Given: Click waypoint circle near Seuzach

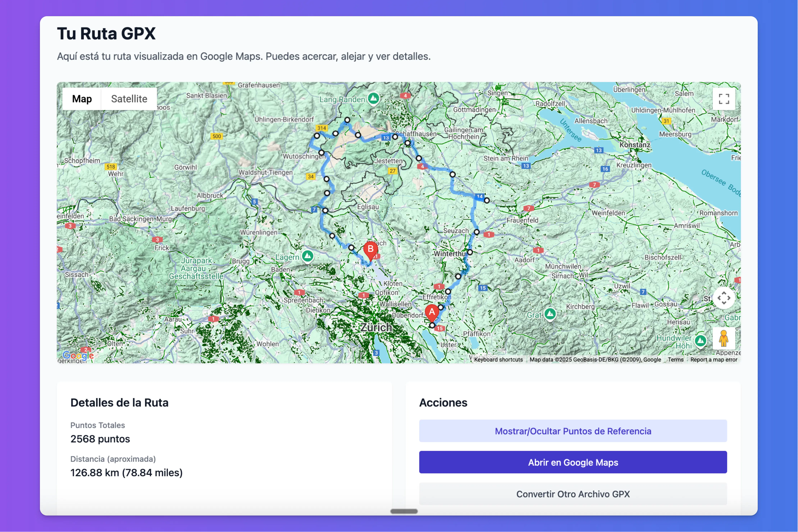Looking at the screenshot, I should [476, 232].
